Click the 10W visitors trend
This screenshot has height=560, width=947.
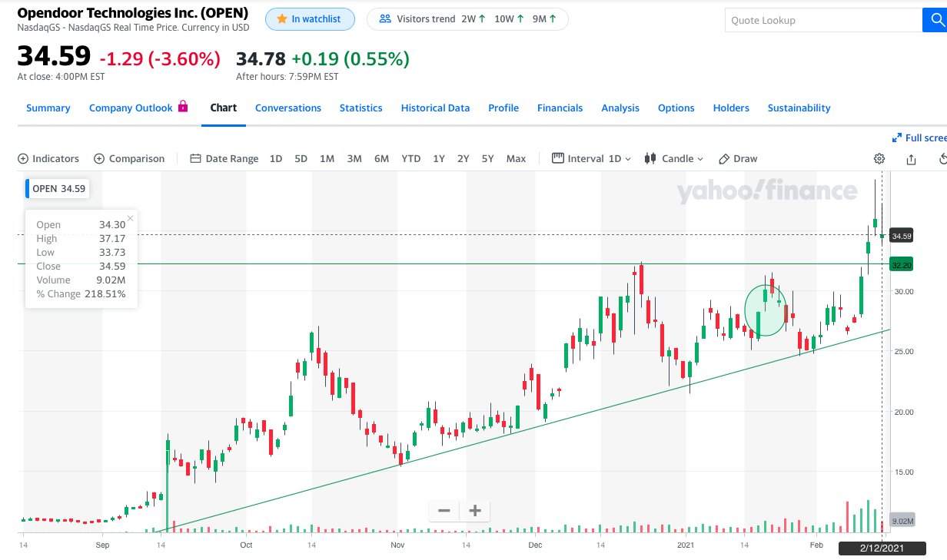pos(510,19)
